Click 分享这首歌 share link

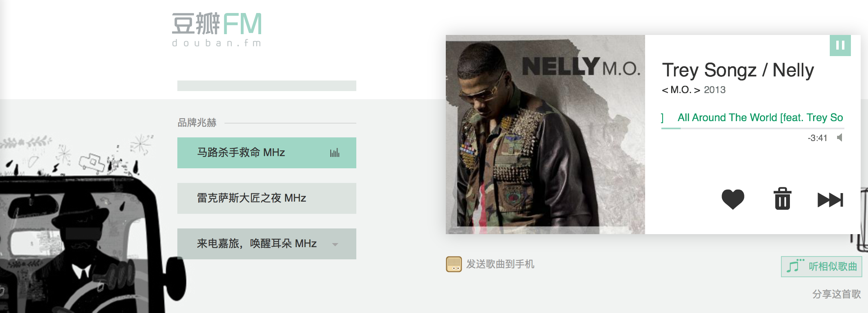[836, 294]
